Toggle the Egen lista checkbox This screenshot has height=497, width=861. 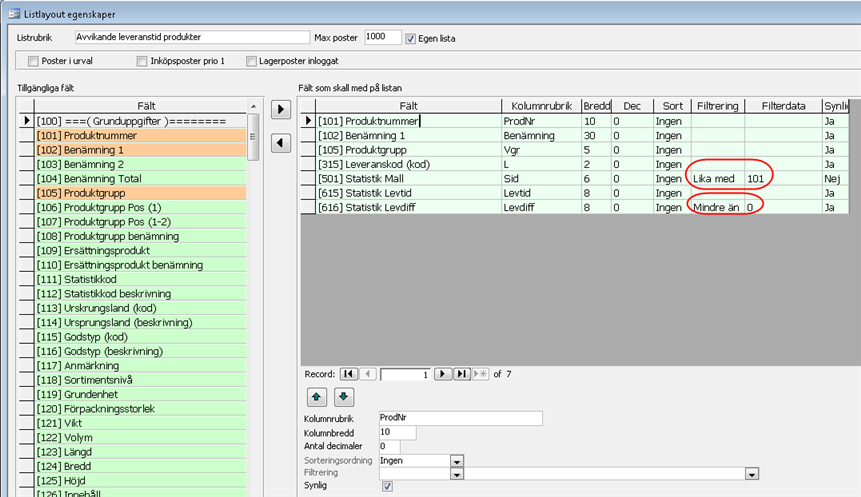tap(411, 38)
